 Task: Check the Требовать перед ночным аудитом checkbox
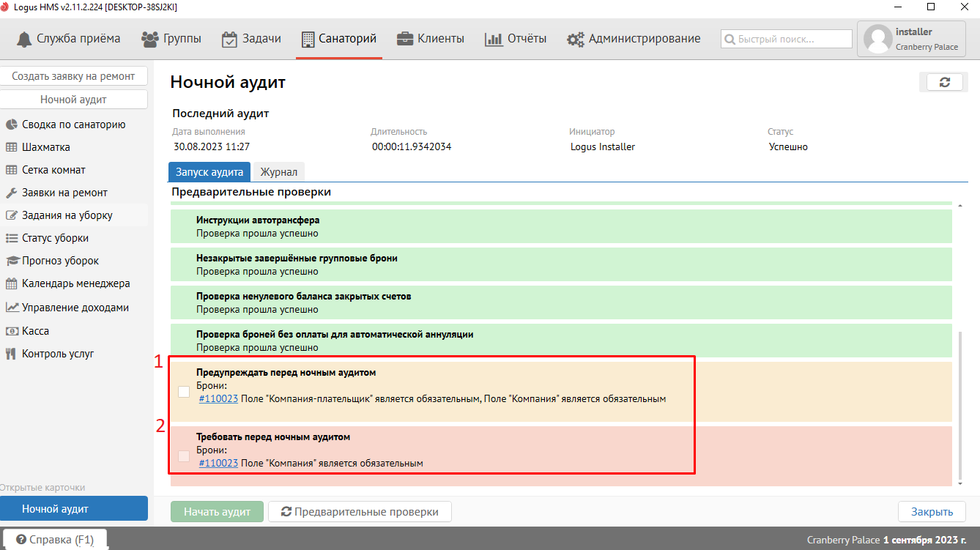[x=184, y=456]
